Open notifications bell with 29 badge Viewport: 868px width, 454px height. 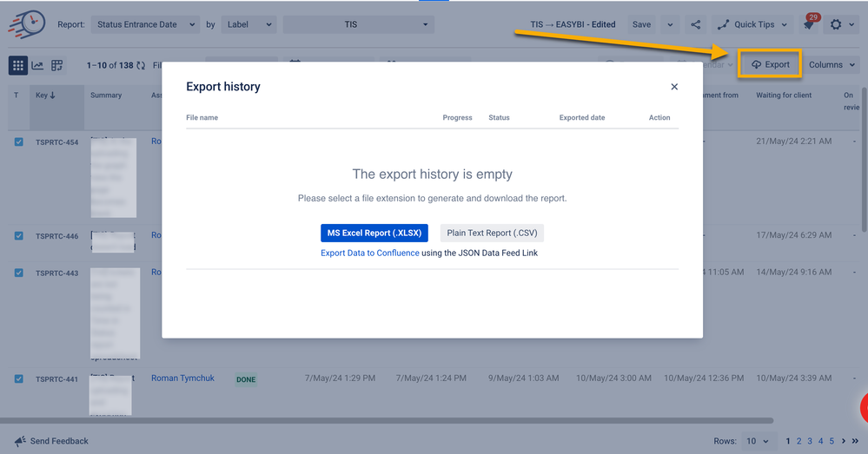coord(809,24)
